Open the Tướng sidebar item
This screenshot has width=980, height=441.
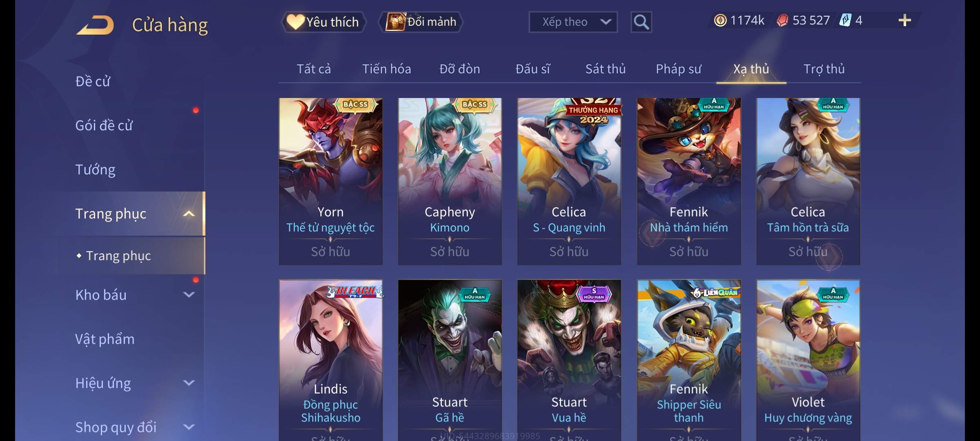(95, 169)
